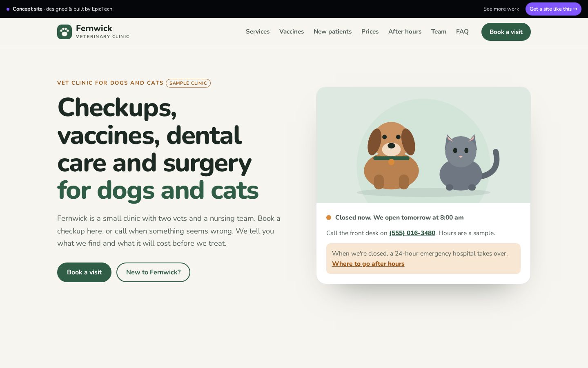Open the Services nav link
Screen dimensions: 588x368
pos(258,31)
